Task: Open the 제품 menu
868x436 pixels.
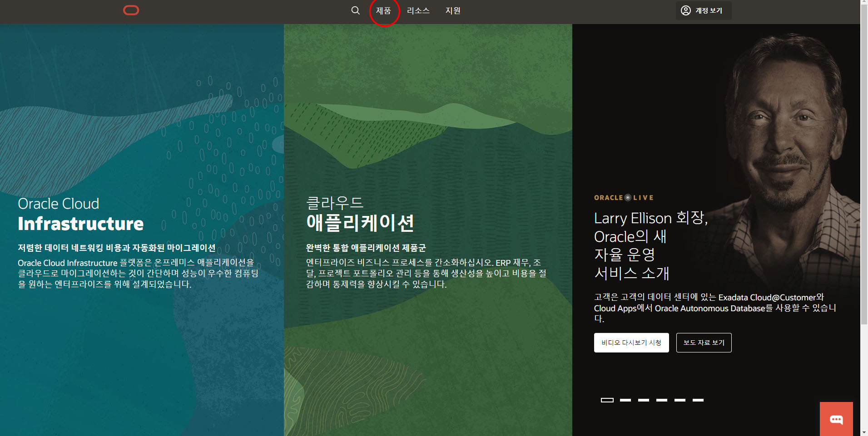Action: [x=383, y=10]
